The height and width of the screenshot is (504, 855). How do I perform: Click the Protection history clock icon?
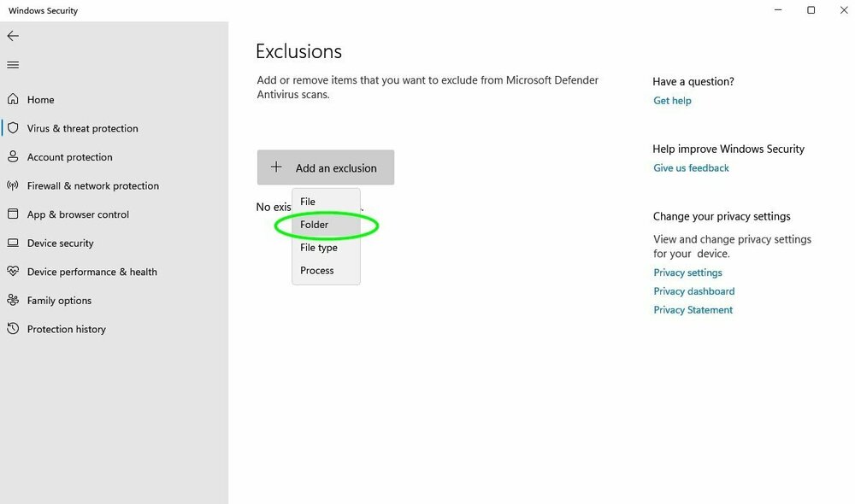point(13,329)
